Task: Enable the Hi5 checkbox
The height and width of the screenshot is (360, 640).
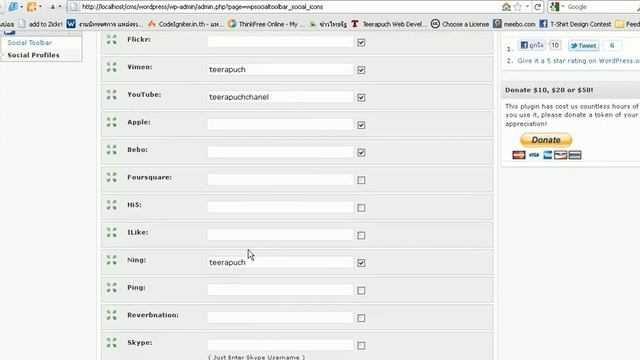Action: [361, 208]
